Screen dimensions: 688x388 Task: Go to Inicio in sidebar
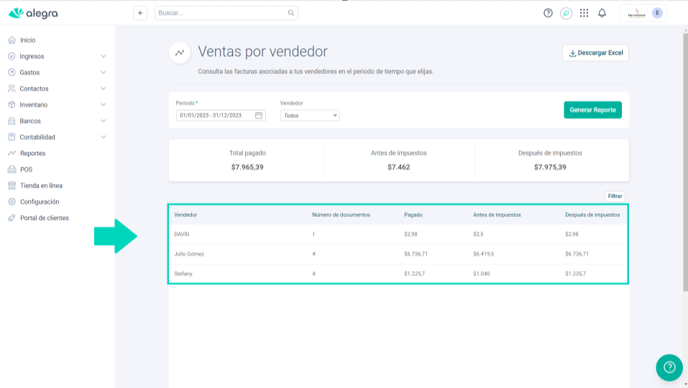[x=28, y=40]
